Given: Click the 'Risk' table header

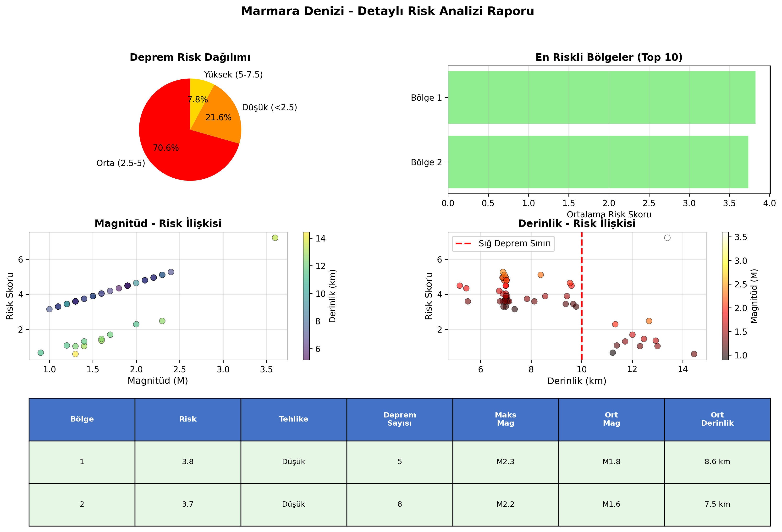Looking at the screenshot, I should point(188,419).
